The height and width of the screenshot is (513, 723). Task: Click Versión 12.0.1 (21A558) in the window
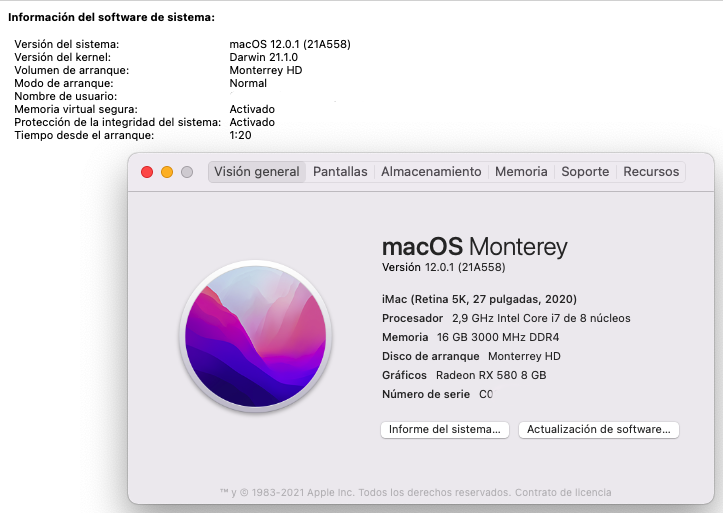pos(444,267)
